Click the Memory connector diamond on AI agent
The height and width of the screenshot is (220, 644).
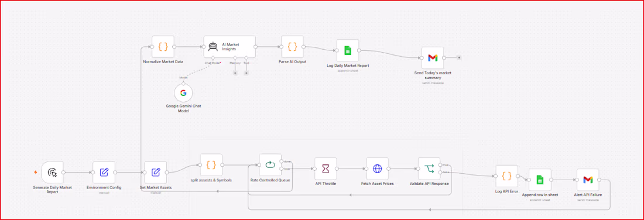(x=235, y=58)
